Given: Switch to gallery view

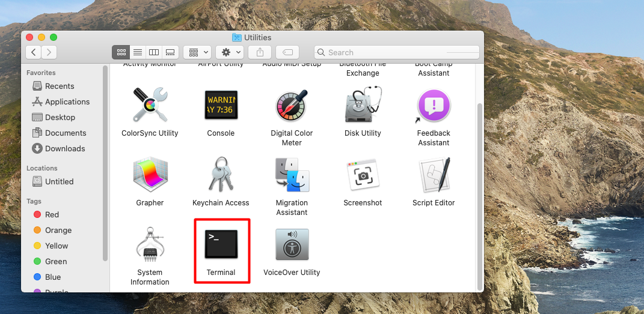Looking at the screenshot, I should [170, 52].
